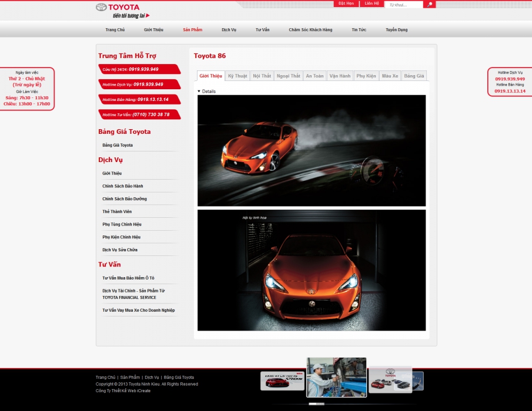Select the Màu Xe tab

coord(390,76)
